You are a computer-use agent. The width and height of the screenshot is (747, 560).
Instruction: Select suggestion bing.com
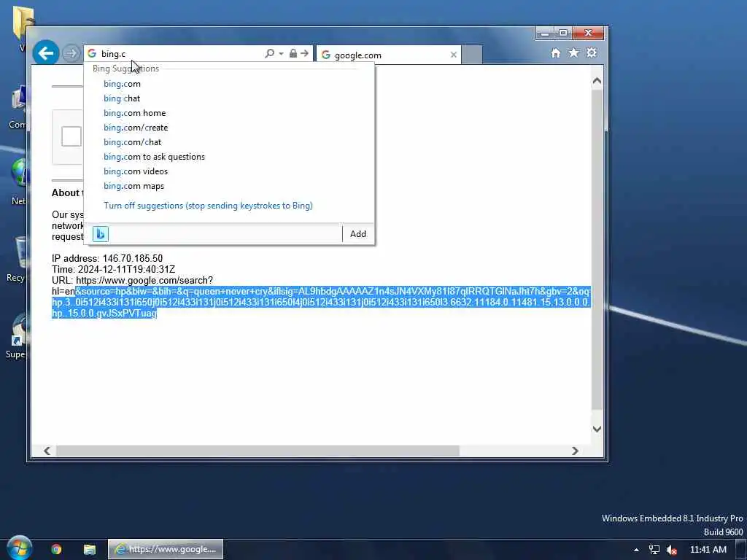[x=122, y=84]
